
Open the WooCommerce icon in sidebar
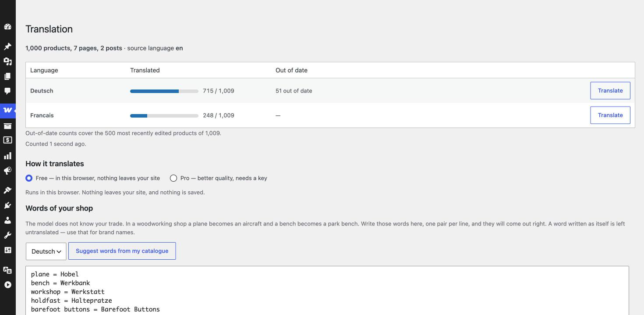pos(7,110)
